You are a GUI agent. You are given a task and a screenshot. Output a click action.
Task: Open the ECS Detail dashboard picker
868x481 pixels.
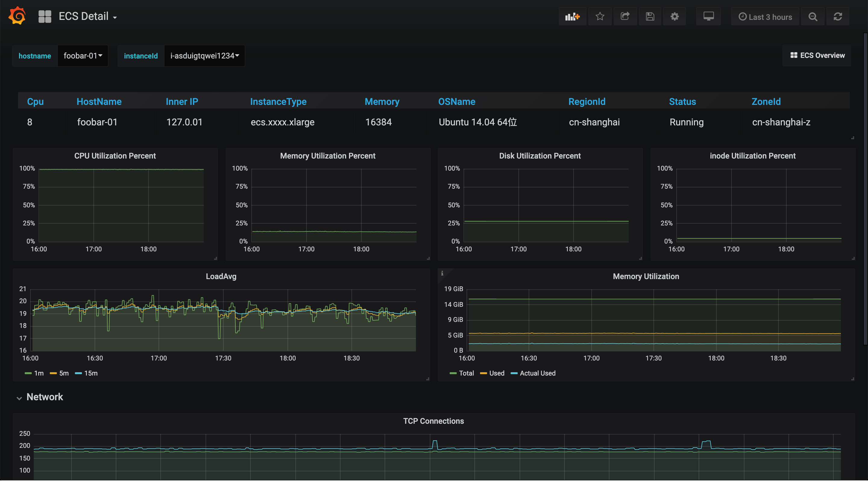tap(88, 17)
